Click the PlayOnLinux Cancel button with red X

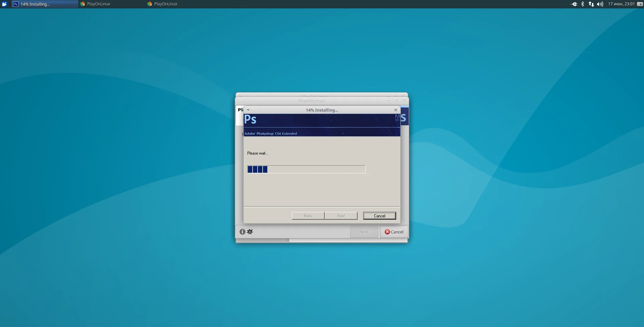394,232
